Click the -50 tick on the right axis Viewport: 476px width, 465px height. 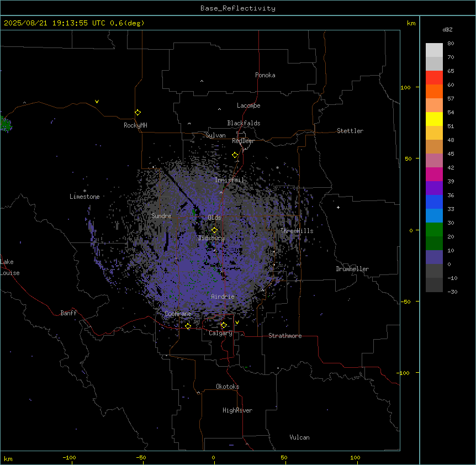tap(405, 302)
